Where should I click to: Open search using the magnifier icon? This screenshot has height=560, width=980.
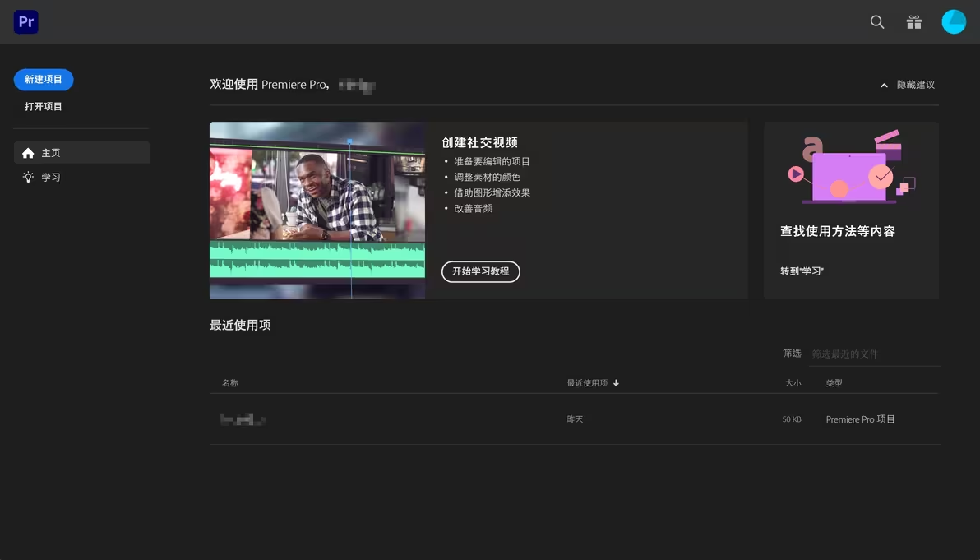tap(876, 22)
